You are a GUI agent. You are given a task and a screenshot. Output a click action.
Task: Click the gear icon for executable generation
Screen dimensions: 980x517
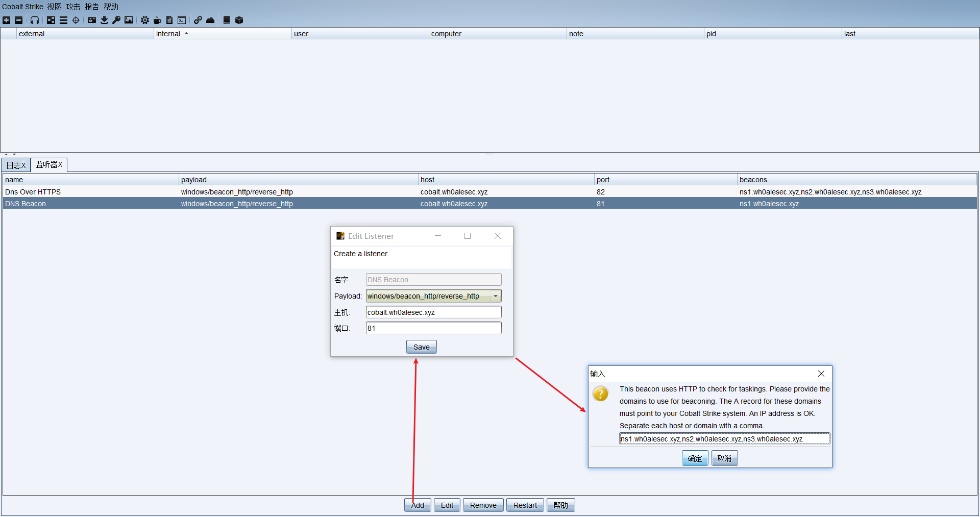pyautogui.click(x=145, y=20)
